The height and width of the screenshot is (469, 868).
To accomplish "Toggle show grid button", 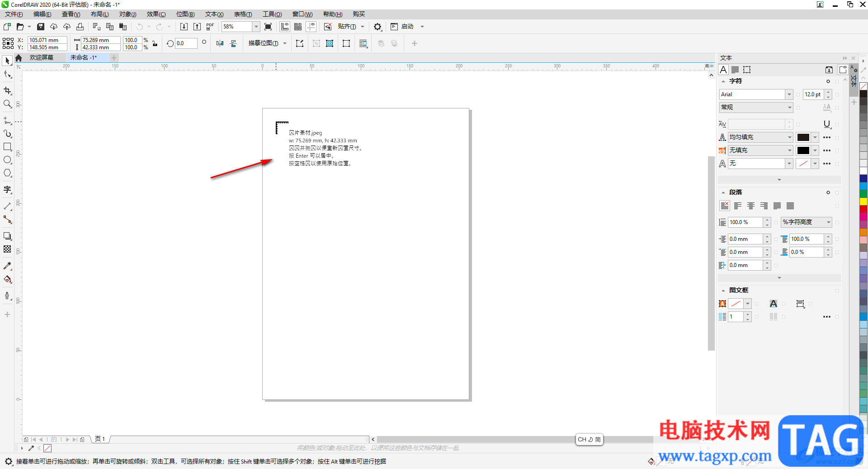I will (x=298, y=27).
